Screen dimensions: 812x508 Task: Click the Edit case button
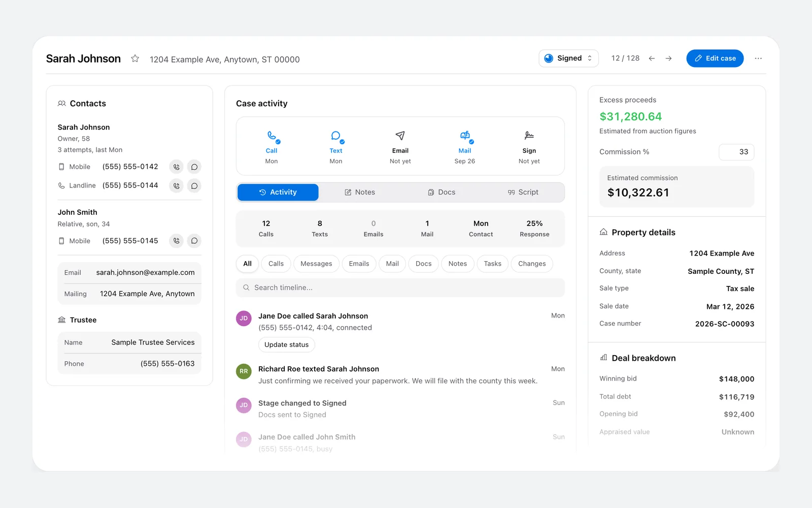pyautogui.click(x=715, y=58)
